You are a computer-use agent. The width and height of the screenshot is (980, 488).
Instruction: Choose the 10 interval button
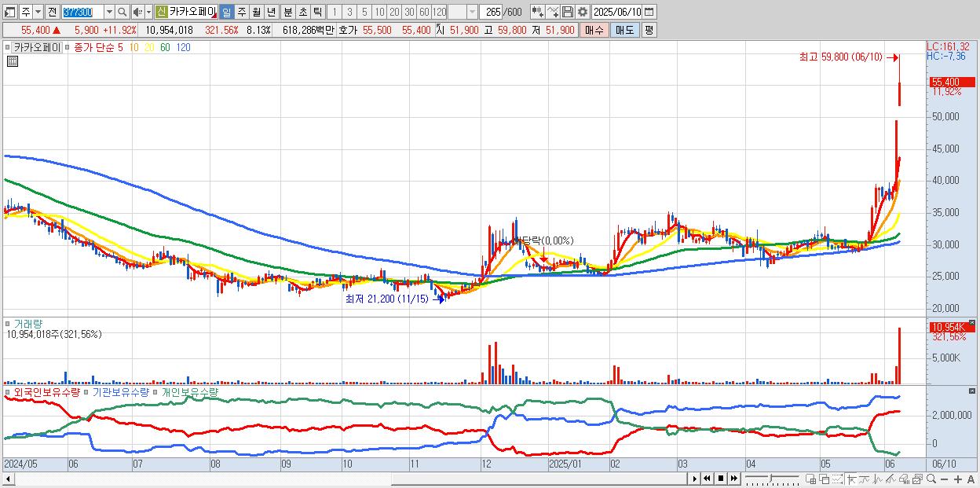tap(379, 12)
